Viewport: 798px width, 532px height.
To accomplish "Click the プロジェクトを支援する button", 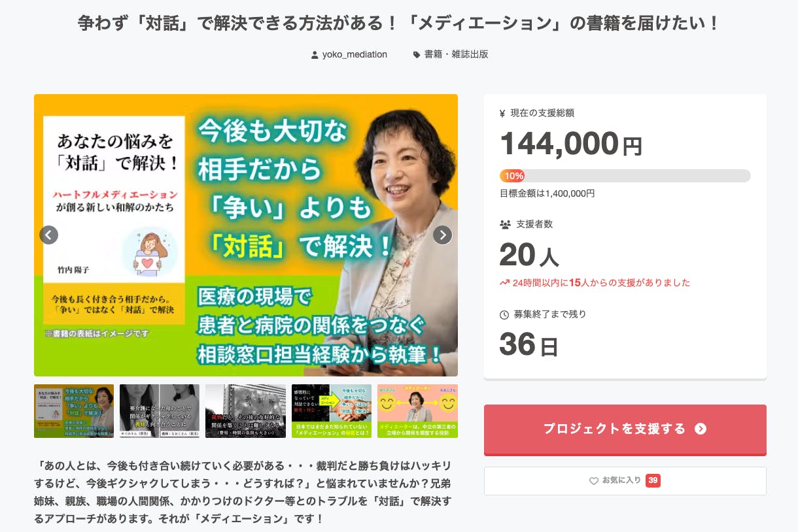I will pyautogui.click(x=625, y=429).
